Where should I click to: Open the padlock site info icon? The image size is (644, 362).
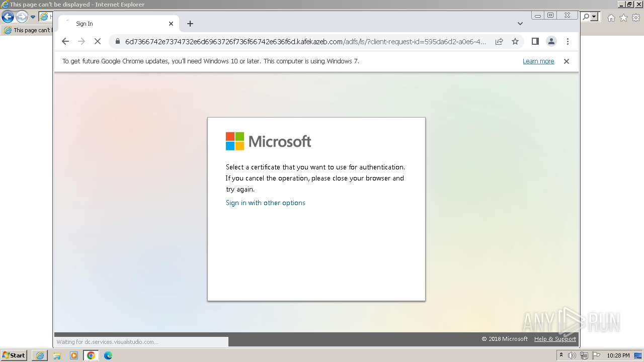point(117,42)
